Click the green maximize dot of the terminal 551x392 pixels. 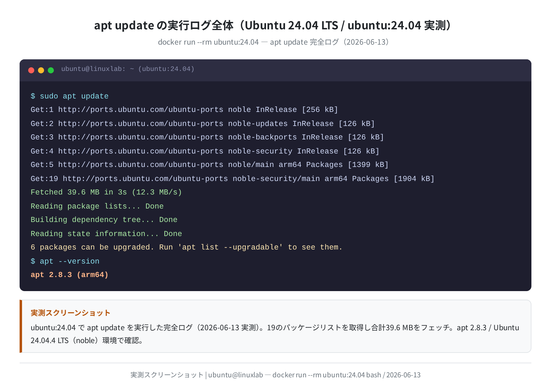pyautogui.click(x=51, y=70)
